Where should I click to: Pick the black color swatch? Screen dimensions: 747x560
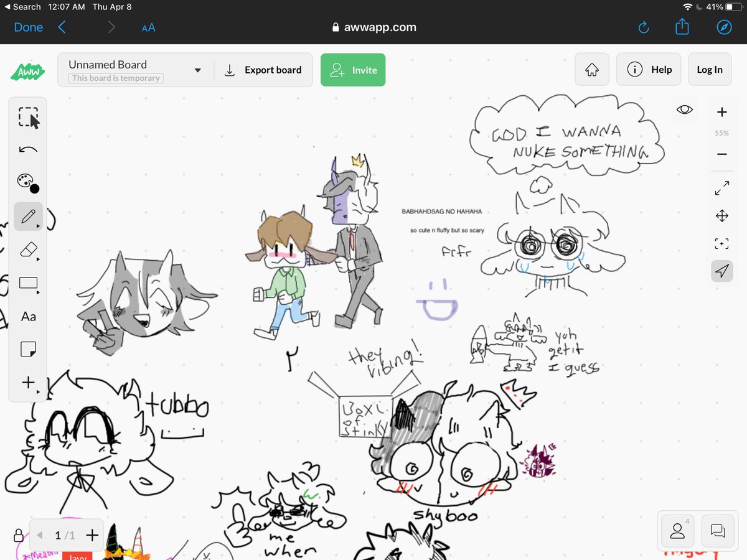point(34,189)
